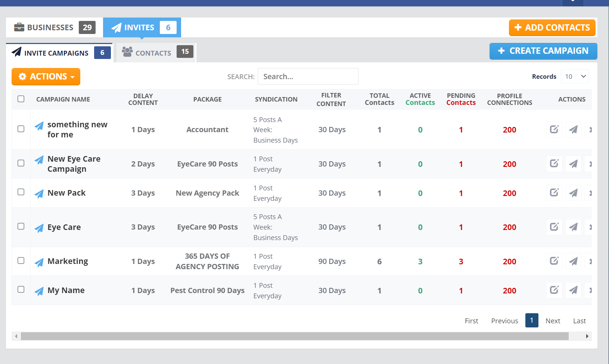
Task: Check the select-all campaigns checkbox in header
Action: click(21, 99)
